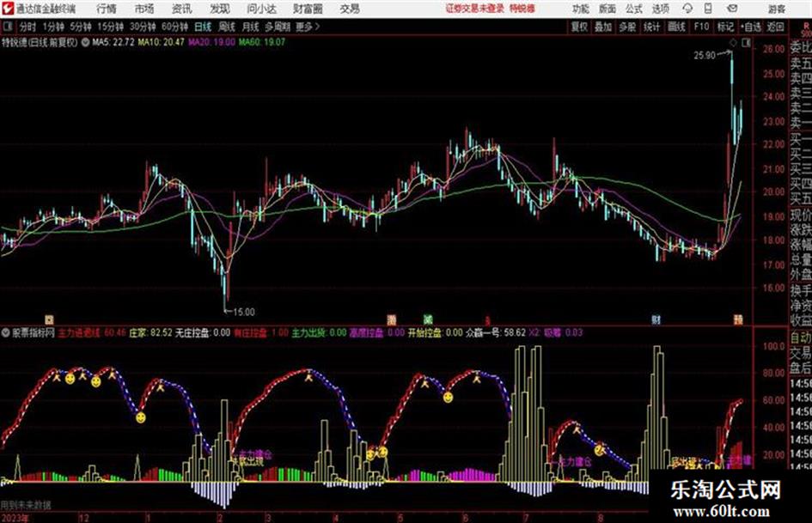
Task: Open the 交易 menu
Action: coord(350,9)
